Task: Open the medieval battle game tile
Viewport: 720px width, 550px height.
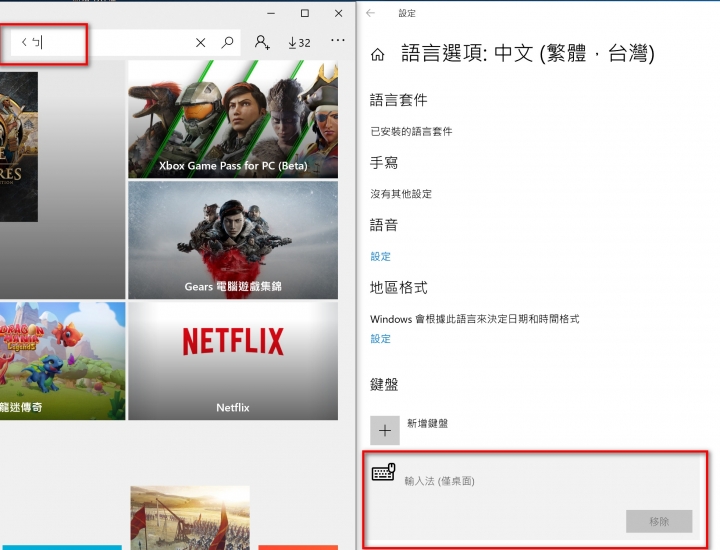Action: [x=190, y=518]
